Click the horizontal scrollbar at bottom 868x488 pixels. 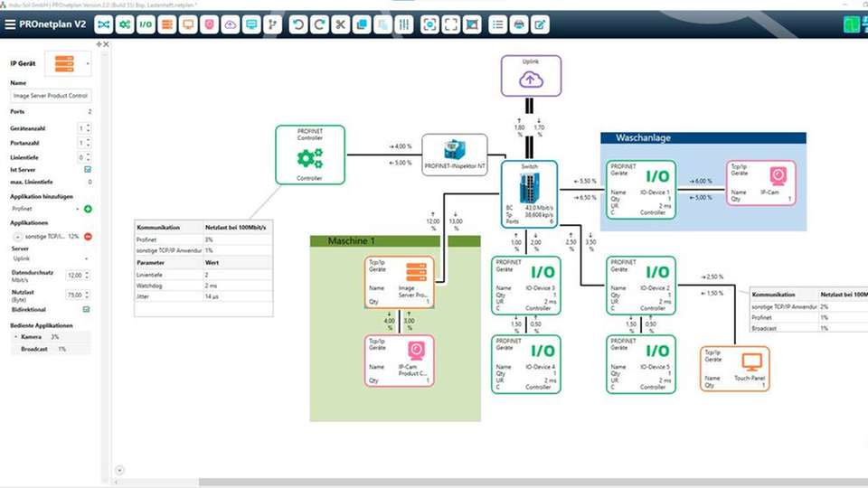pyautogui.click(x=533, y=483)
